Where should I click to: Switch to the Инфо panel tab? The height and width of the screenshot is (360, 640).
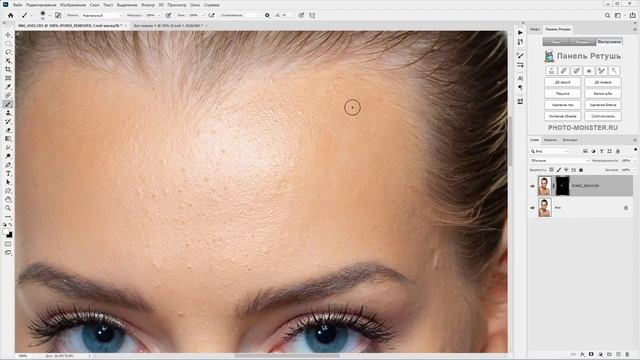pyautogui.click(x=535, y=29)
